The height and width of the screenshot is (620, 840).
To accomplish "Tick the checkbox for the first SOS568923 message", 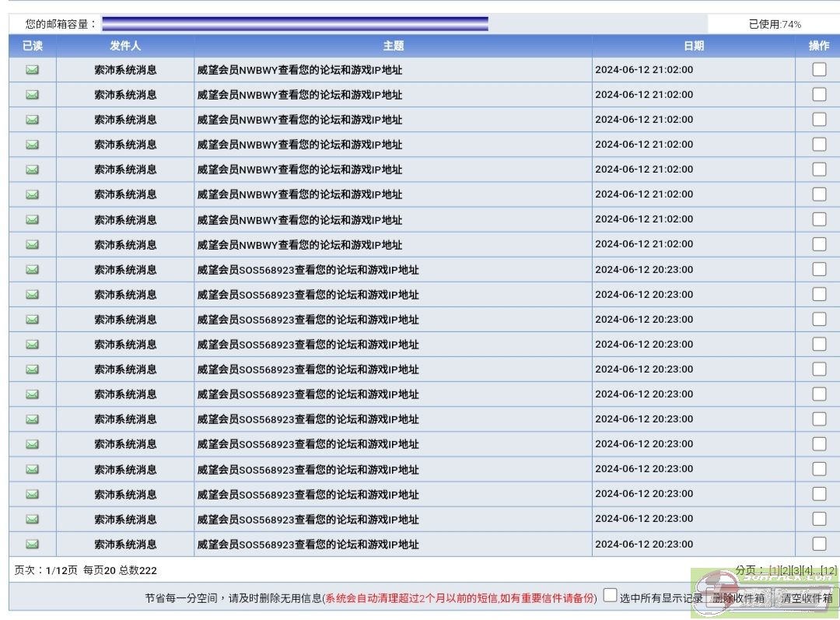I will point(818,269).
